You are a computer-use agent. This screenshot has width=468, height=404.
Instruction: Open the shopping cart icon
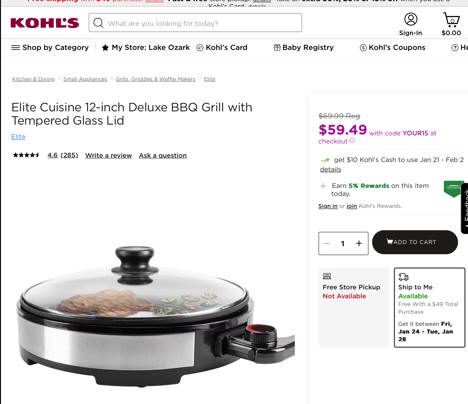451,19
